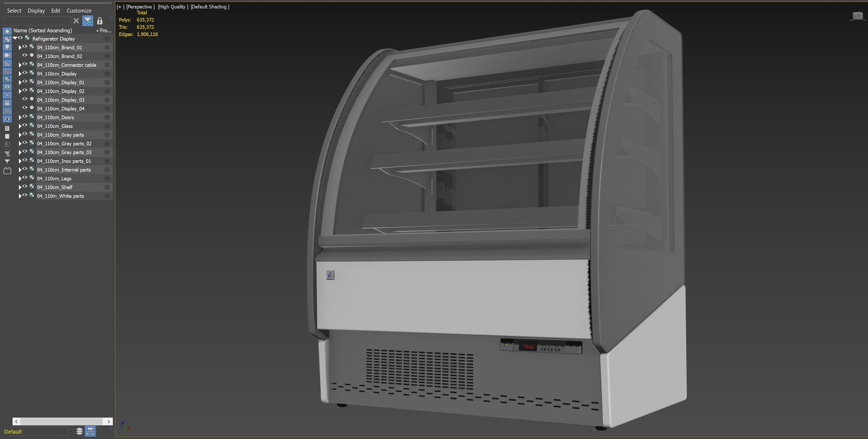Hide the 04_110cm_Glass object via eye icon
The height and width of the screenshot is (439, 868).
[25, 126]
